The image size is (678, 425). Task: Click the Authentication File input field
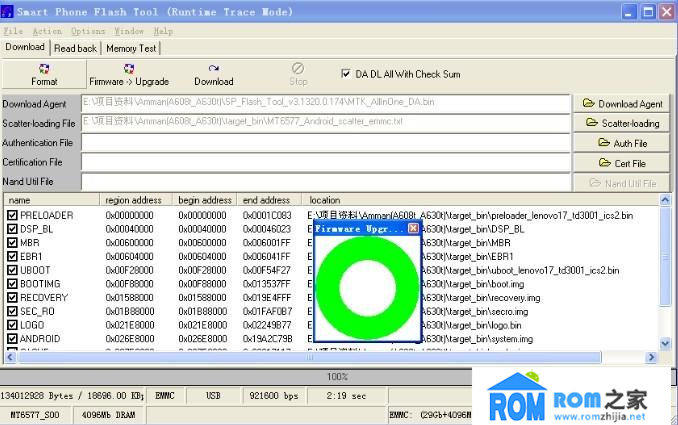(325, 143)
